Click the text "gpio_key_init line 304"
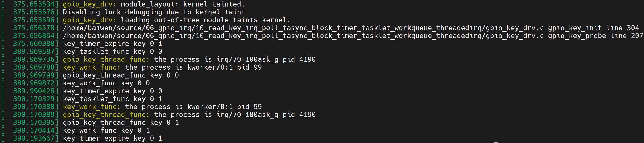 (593, 28)
